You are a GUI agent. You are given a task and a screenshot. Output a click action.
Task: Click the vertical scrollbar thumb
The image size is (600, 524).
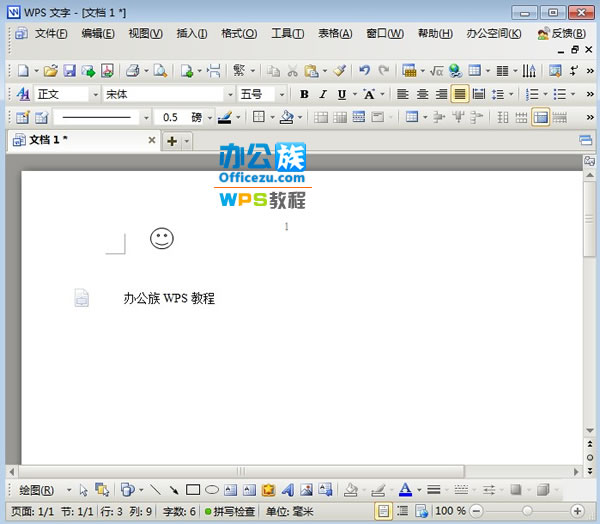589,219
